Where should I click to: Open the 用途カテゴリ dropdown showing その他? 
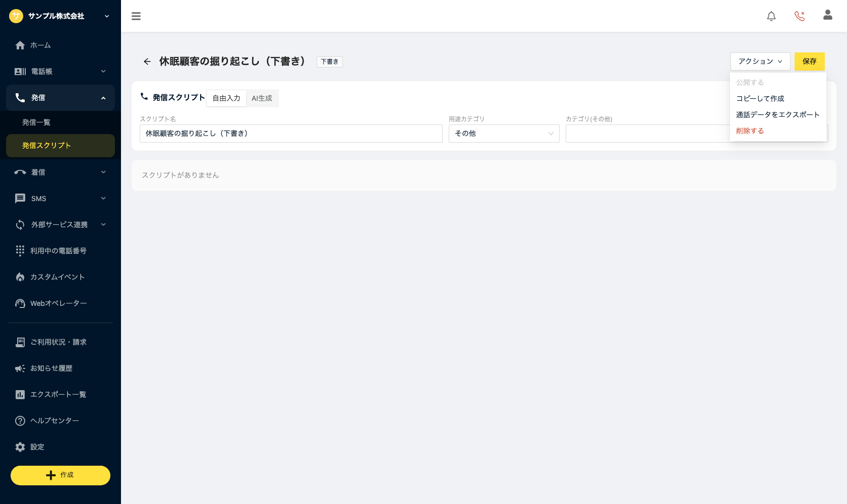[504, 134]
